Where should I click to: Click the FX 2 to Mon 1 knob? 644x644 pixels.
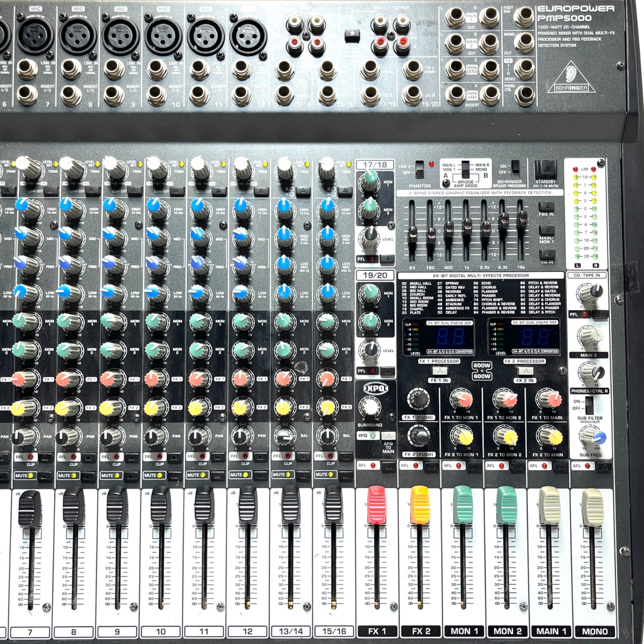[x=462, y=437]
